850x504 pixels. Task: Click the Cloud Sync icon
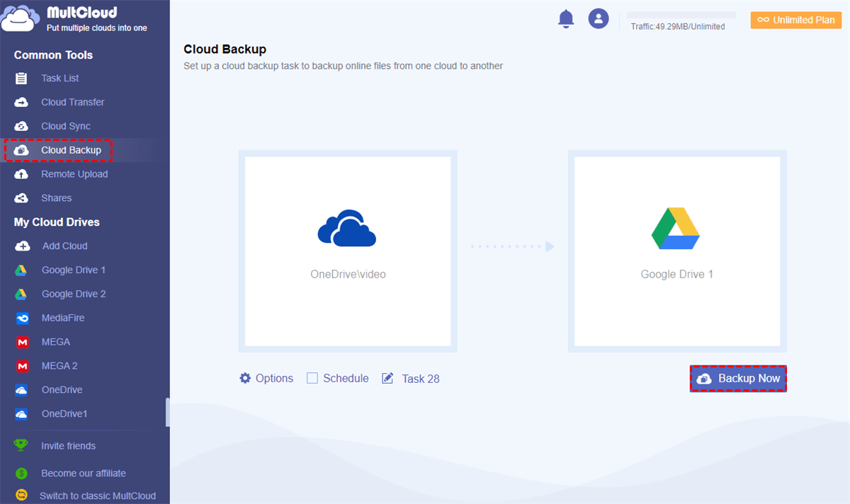[21, 127]
